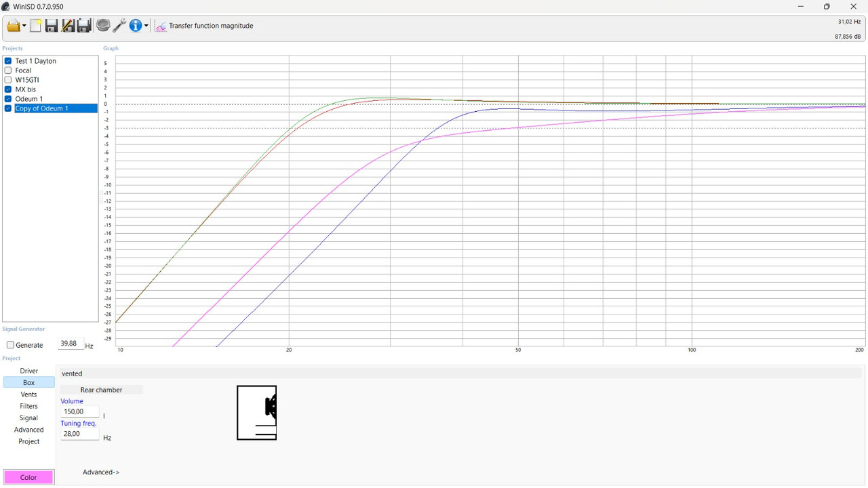Open the vented box type selector
The height and width of the screenshot is (488, 868).
point(460,373)
